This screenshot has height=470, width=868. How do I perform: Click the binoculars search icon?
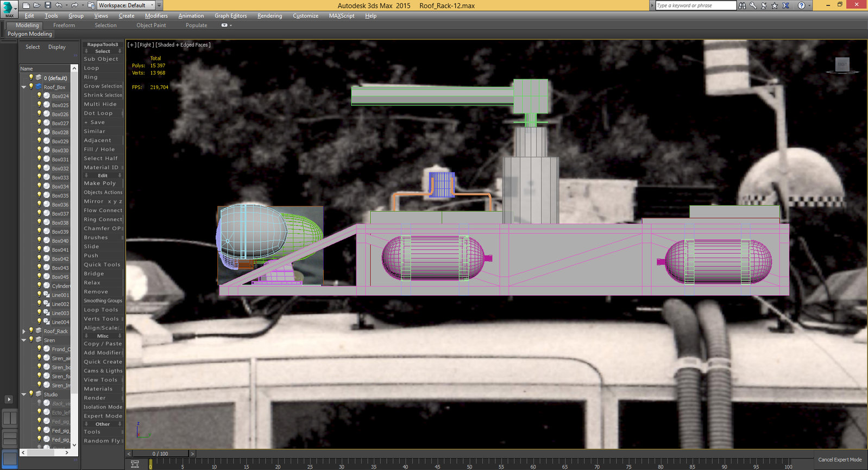click(743, 5)
